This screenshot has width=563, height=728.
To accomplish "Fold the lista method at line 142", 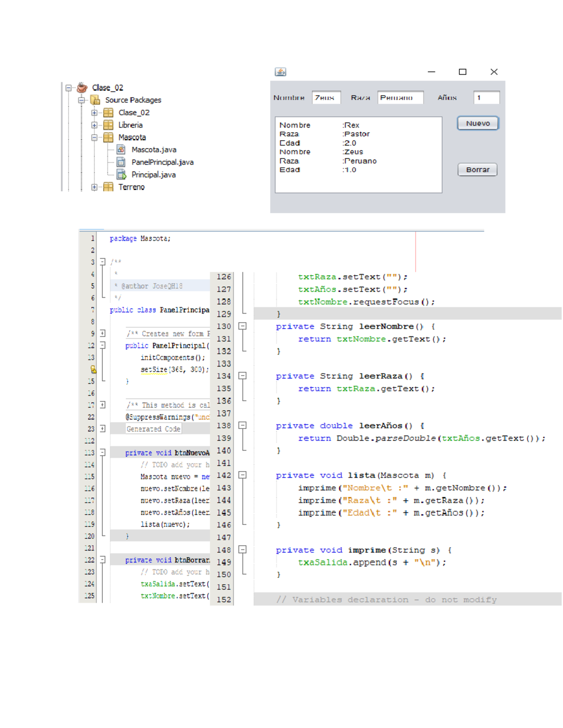I will pyautogui.click(x=243, y=475).
